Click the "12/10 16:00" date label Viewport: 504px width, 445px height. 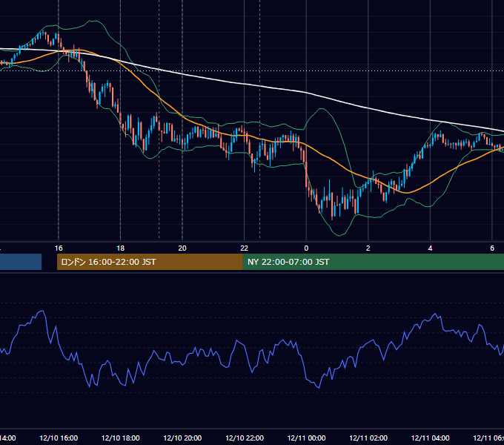click(x=59, y=438)
